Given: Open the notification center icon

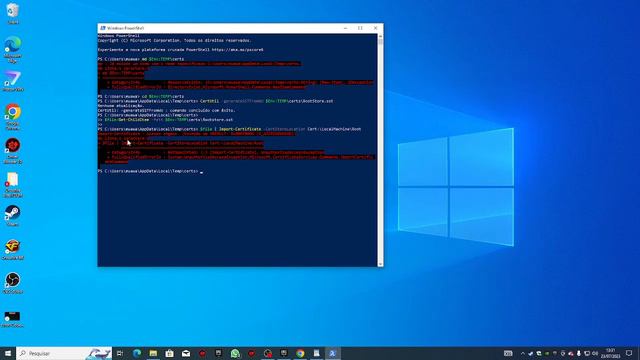Looking at the screenshot, I should click(x=629, y=353).
